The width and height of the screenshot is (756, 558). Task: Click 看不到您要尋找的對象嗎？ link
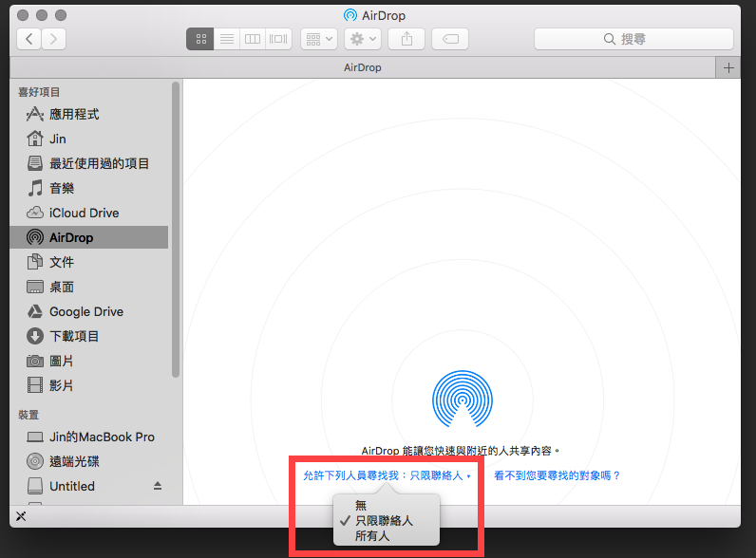557,476
